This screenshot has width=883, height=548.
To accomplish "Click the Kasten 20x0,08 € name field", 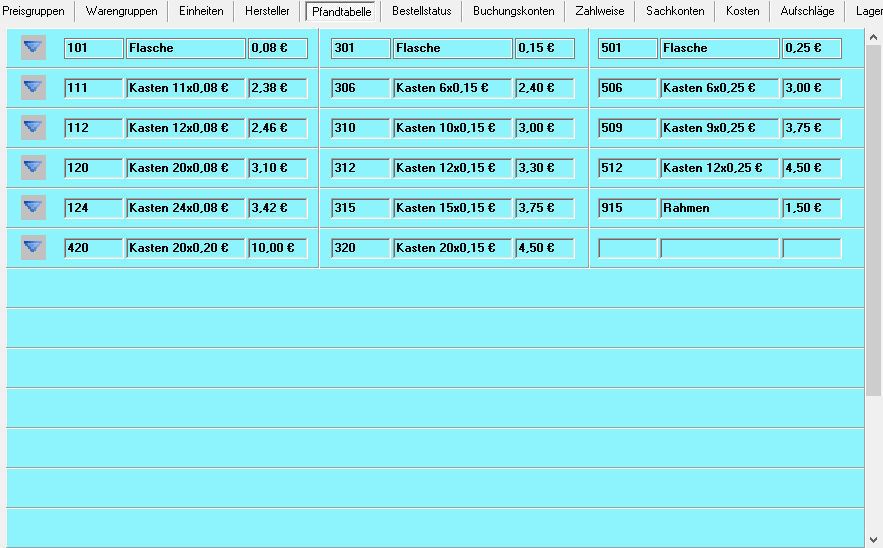I will pyautogui.click(x=186, y=168).
